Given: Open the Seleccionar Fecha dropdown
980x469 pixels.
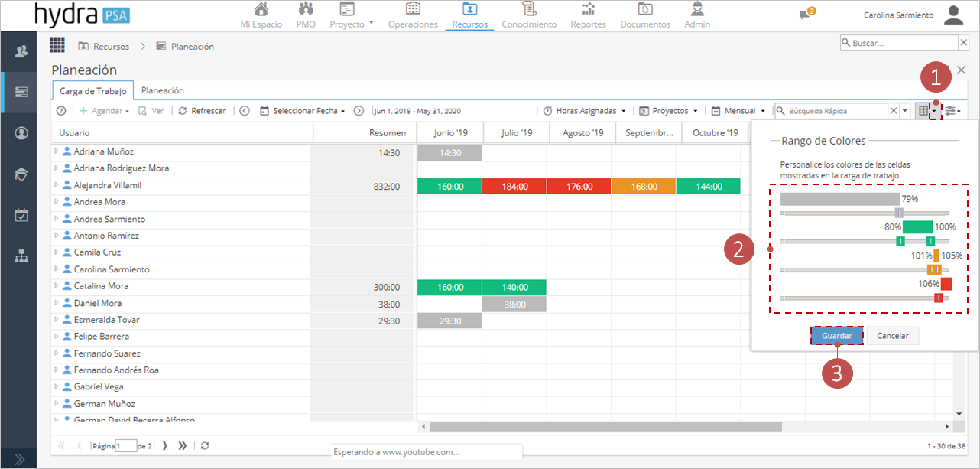Looking at the screenshot, I should [303, 111].
